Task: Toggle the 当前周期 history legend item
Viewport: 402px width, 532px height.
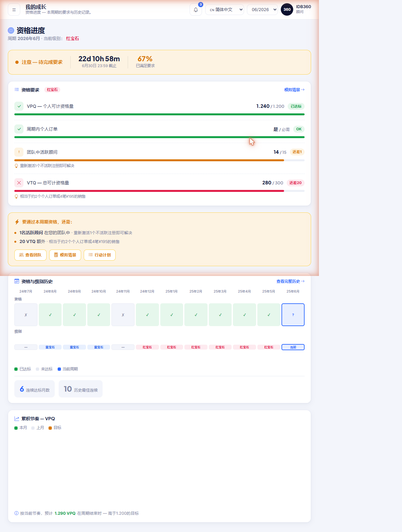Action: (x=68, y=369)
